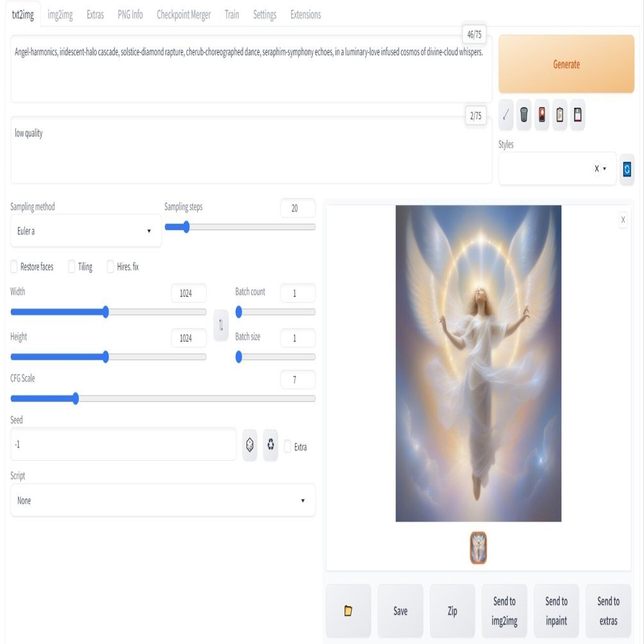Click the Send to inpaint button
Image resolution: width=644 pixels, height=644 pixels.
coord(556,611)
